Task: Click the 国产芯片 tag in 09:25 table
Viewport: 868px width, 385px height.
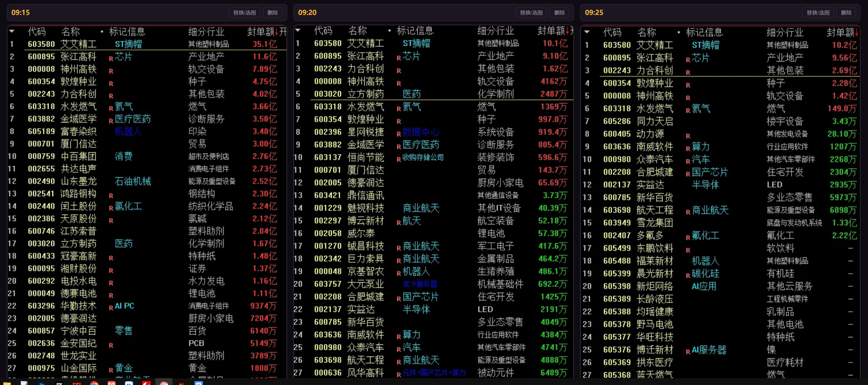Action: [710, 172]
